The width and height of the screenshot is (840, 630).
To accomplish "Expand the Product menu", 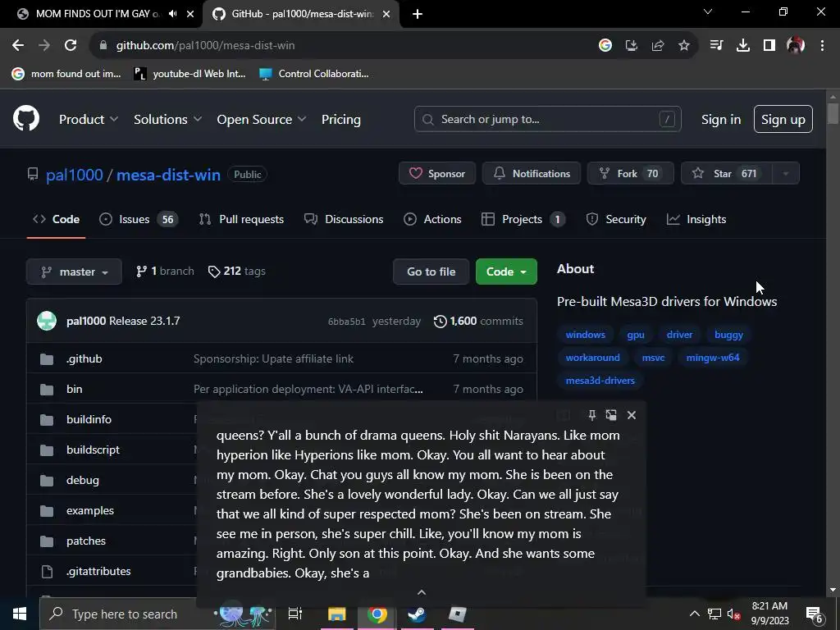I will click(x=89, y=120).
